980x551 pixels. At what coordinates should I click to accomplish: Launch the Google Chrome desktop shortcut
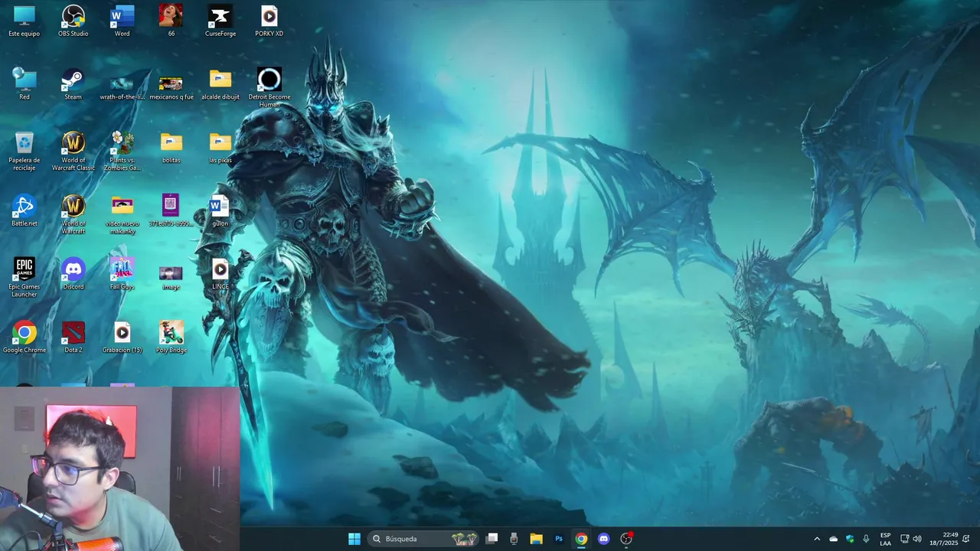24,337
